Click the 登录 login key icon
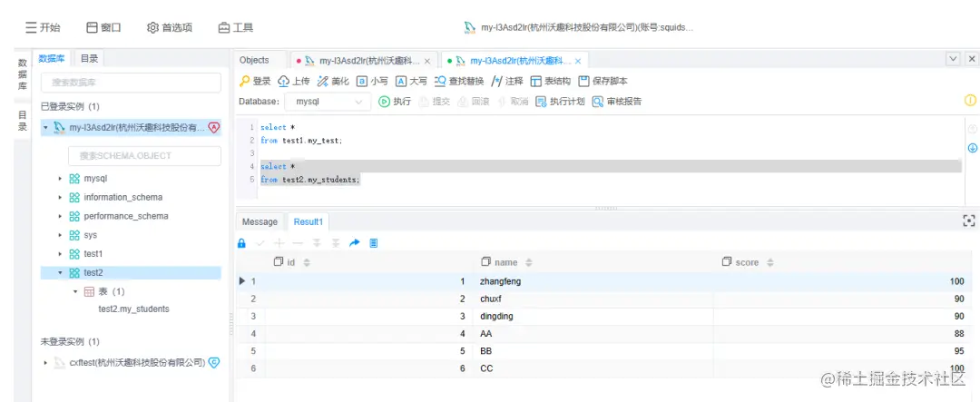980x402 pixels. click(x=245, y=82)
